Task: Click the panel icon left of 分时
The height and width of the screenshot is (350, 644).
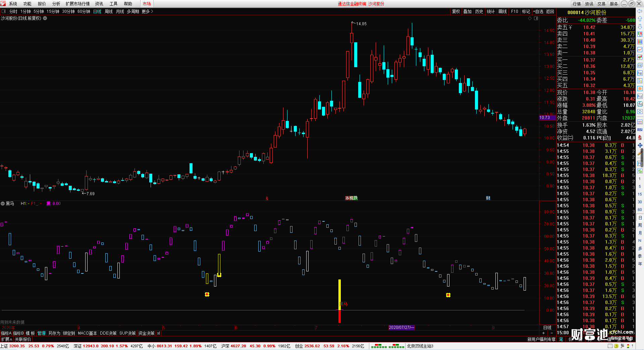Action: click(x=4, y=11)
